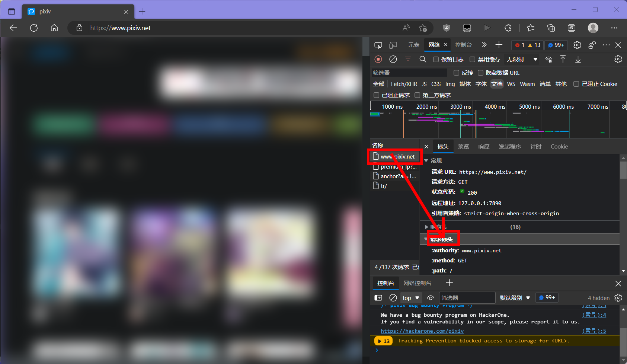Clear the network log
Screen dimensions: 627x364
point(393,59)
